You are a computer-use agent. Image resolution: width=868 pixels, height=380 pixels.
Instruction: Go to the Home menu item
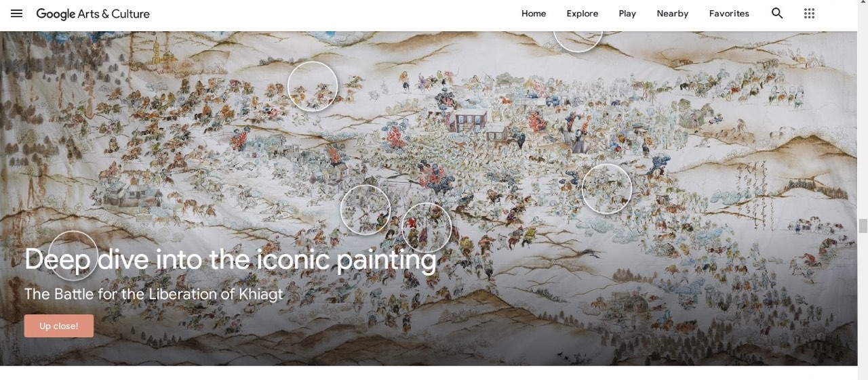click(x=534, y=14)
